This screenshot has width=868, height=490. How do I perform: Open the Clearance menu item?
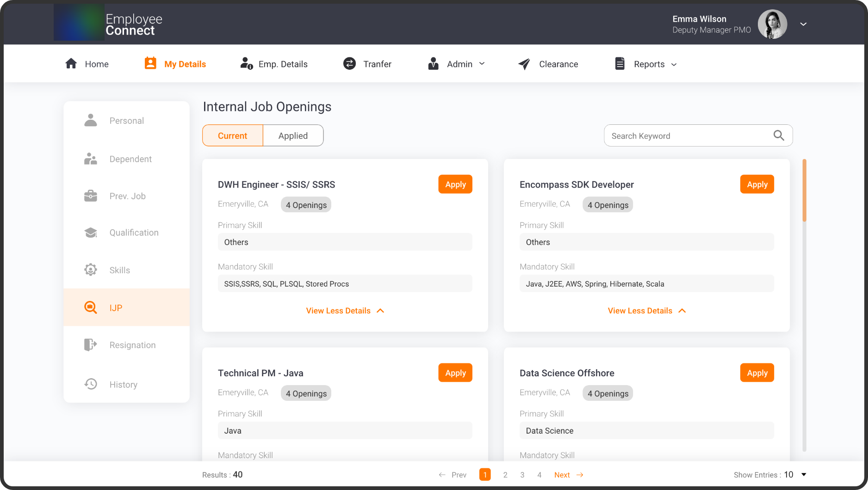coord(548,64)
